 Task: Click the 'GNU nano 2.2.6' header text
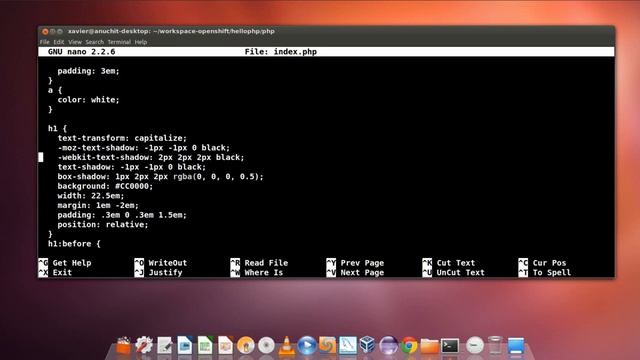pyautogui.click(x=82, y=52)
